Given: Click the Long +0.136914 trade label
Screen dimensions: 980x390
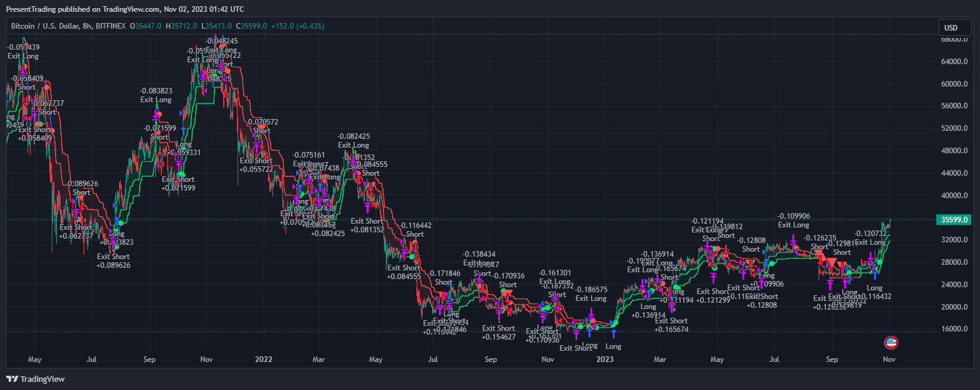Looking at the screenshot, I should [648, 311].
